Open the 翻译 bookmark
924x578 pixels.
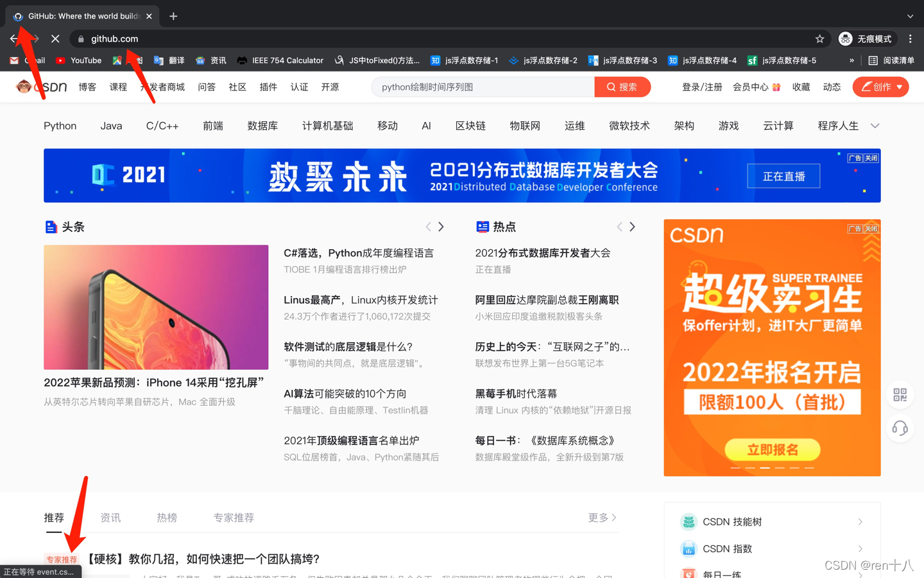pyautogui.click(x=169, y=60)
